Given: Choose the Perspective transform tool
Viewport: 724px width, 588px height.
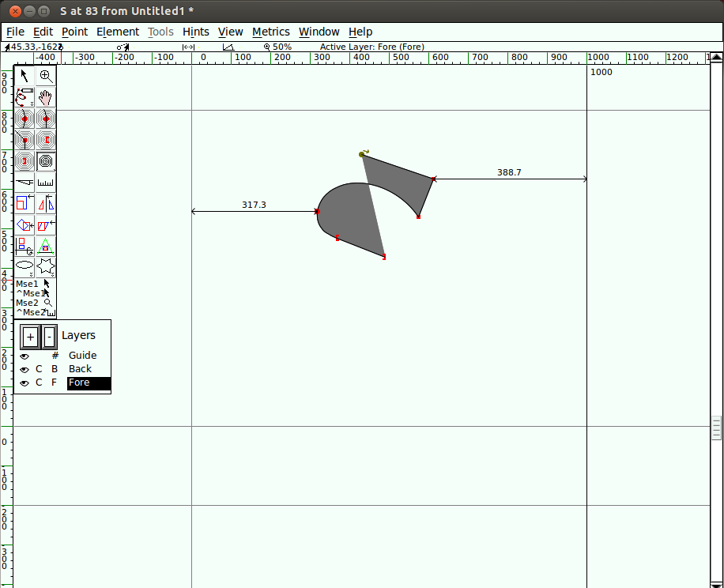Looking at the screenshot, I should pos(46,247).
